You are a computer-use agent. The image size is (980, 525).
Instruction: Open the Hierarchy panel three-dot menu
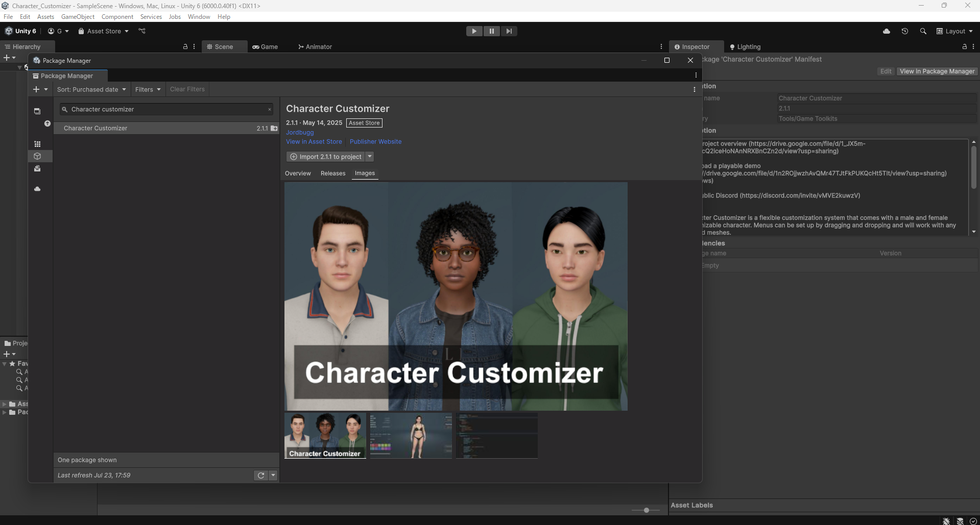(194, 46)
